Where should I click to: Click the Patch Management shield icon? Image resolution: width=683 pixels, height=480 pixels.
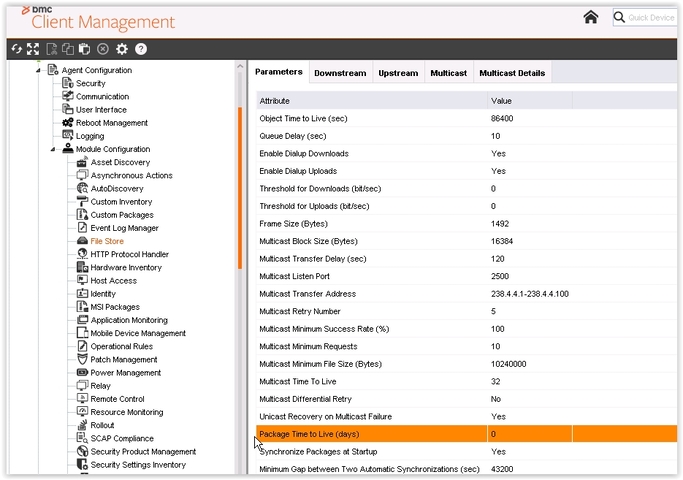coord(83,360)
